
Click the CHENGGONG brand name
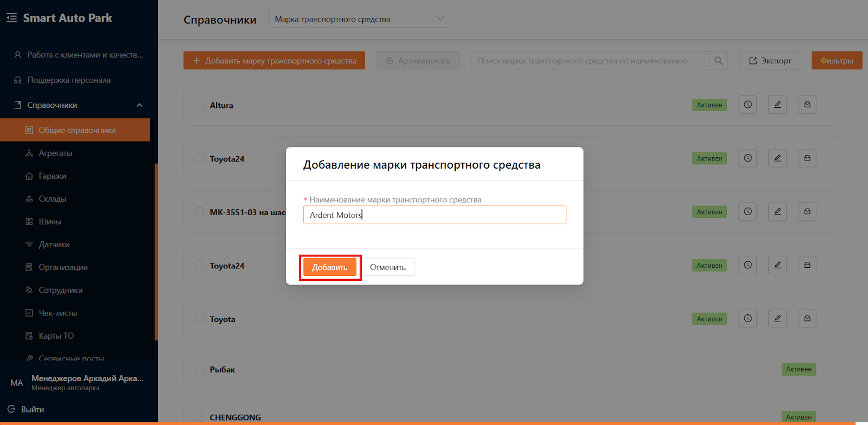click(x=235, y=417)
